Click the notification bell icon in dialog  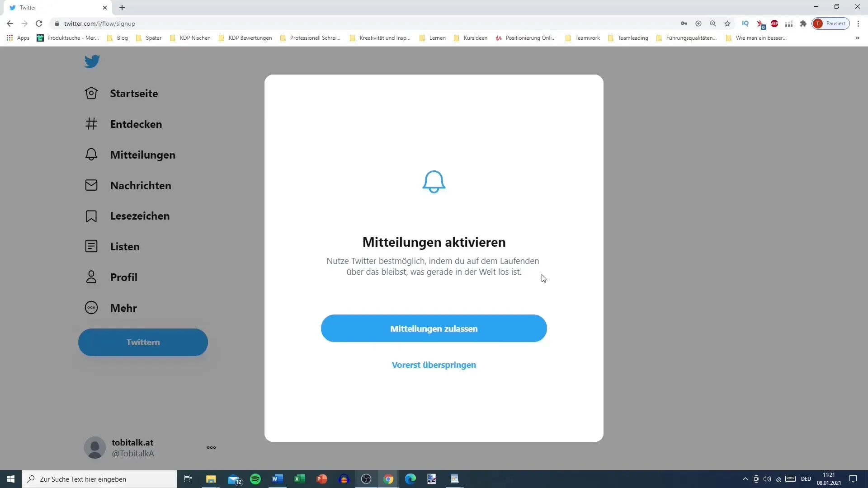[x=434, y=182]
